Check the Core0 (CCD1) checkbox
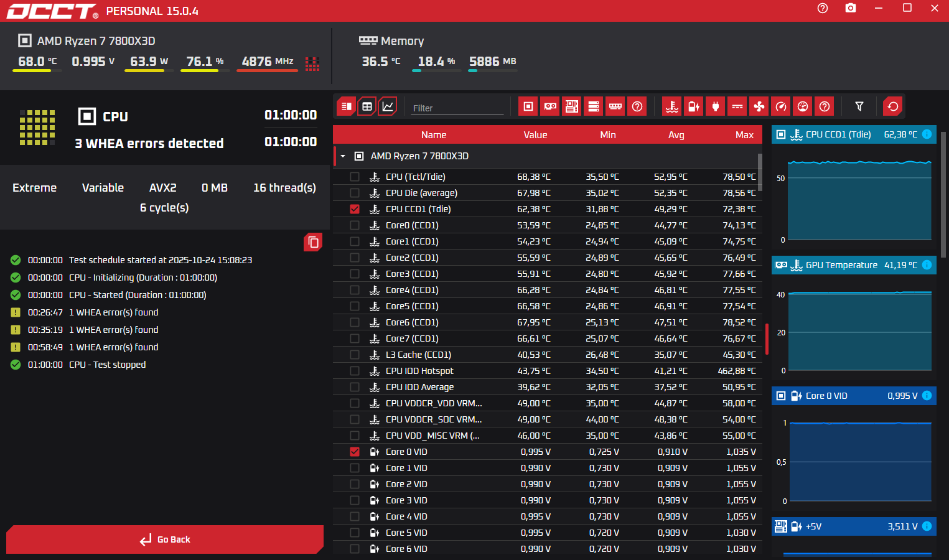Viewport: 949px width, 560px height. 355,225
